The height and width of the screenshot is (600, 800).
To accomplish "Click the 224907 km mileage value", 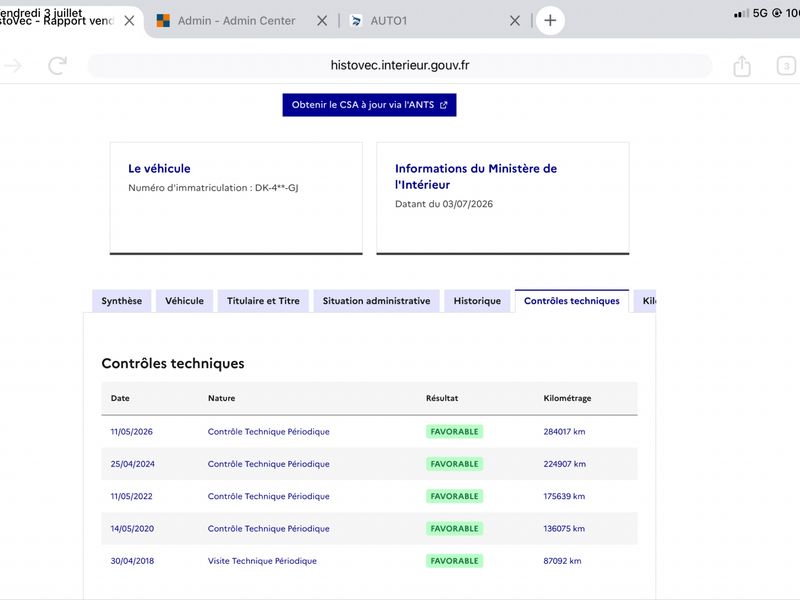I will tap(565, 464).
